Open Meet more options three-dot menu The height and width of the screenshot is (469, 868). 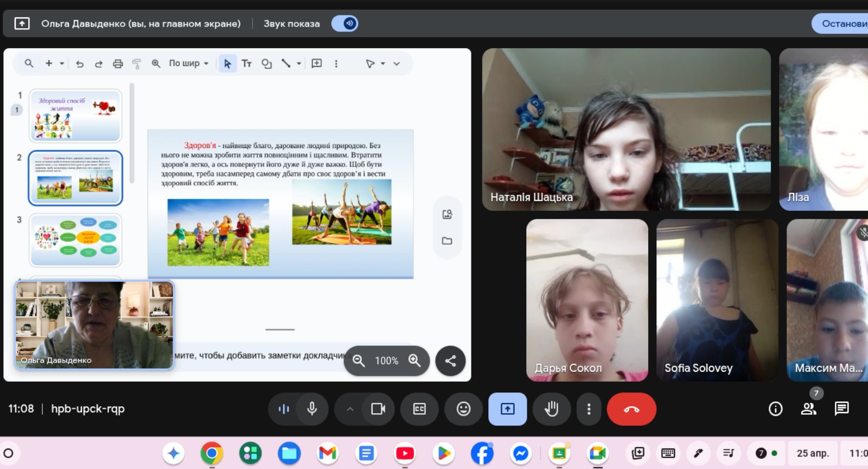[589, 409]
